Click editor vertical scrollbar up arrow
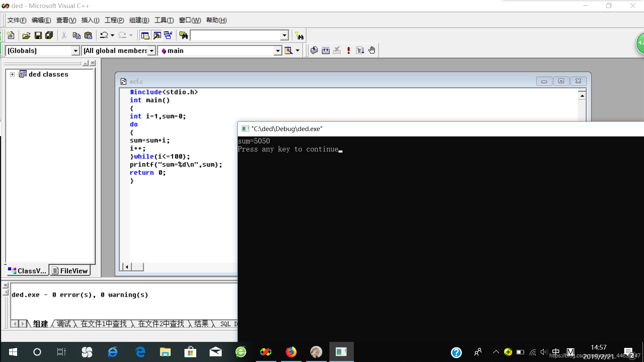This screenshot has height=362, width=644. pyautogui.click(x=582, y=96)
